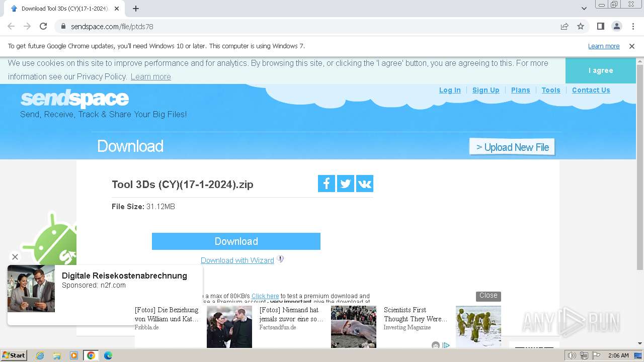This screenshot has height=362, width=644.
Task: Open Internet Explorer from taskbar
Action: [40, 355]
